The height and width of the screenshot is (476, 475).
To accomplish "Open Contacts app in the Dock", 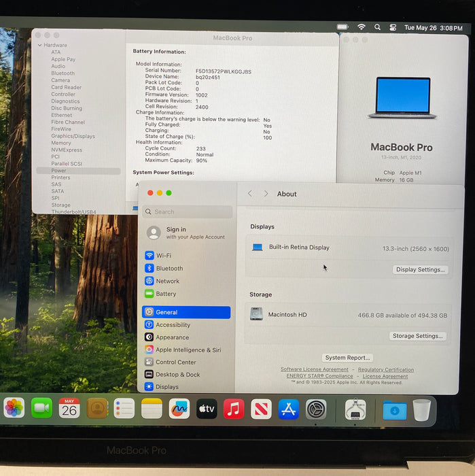I will [97, 408].
